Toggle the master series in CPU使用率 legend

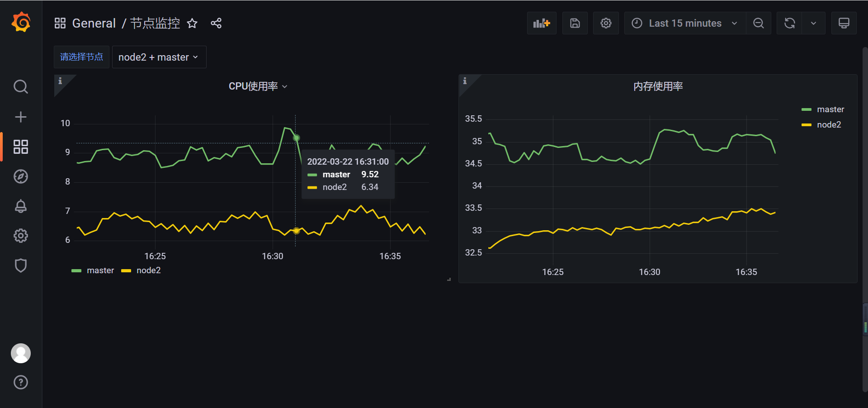click(100, 270)
